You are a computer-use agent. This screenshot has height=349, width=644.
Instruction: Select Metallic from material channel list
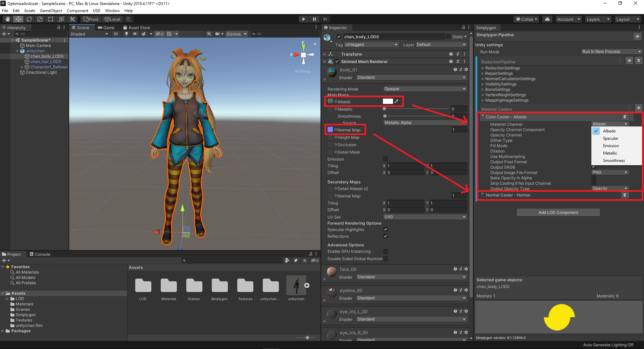pos(610,153)
